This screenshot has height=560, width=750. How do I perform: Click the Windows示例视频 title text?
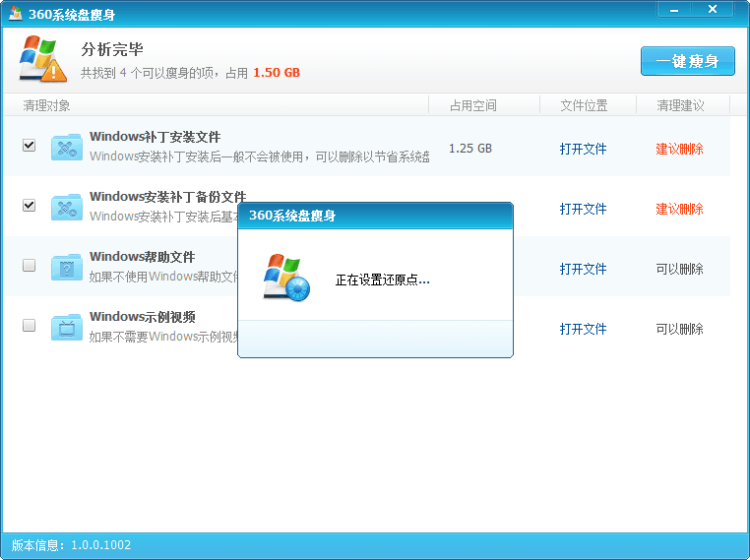click(142, 317)
